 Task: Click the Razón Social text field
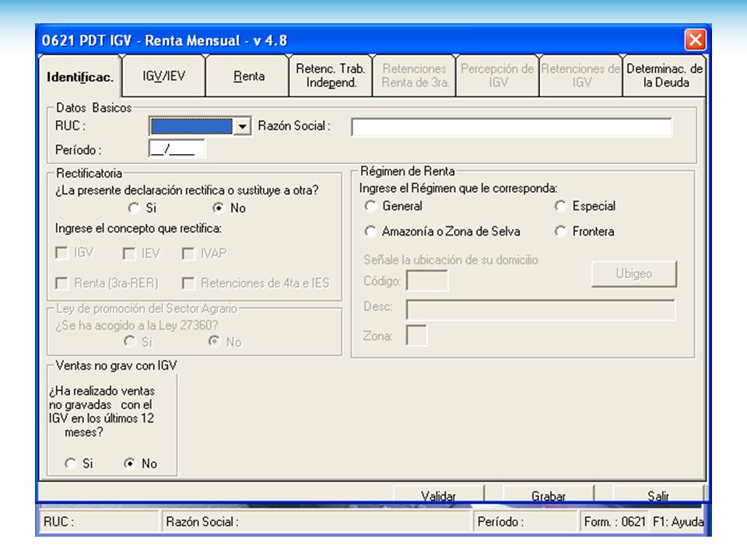click(x=512, y=127)
